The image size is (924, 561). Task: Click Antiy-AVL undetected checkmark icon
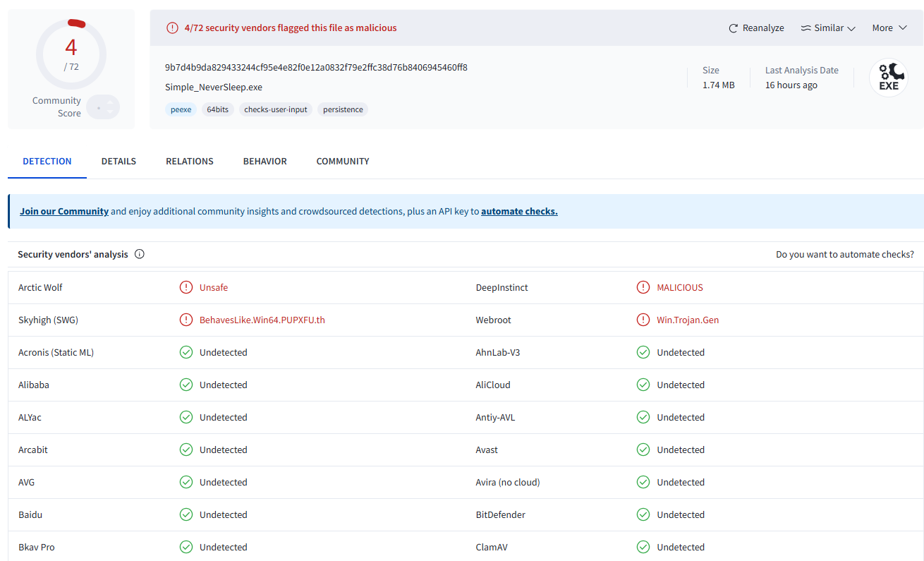[643, 417]
